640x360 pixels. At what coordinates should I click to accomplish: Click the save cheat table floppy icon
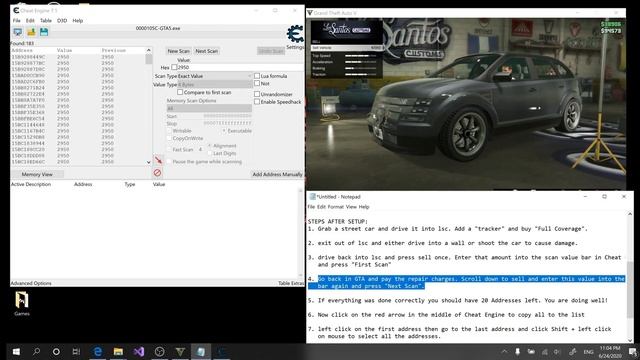pos(44,32)
